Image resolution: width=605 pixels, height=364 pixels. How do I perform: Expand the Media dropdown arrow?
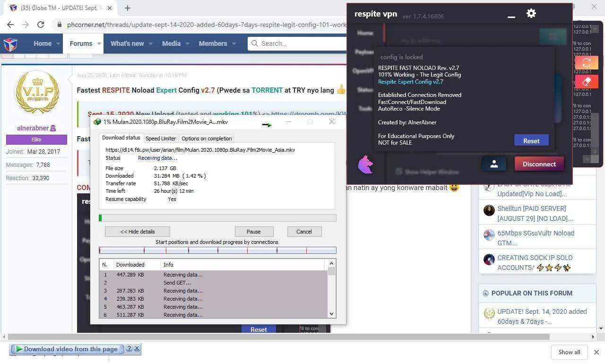coord(188,43)
